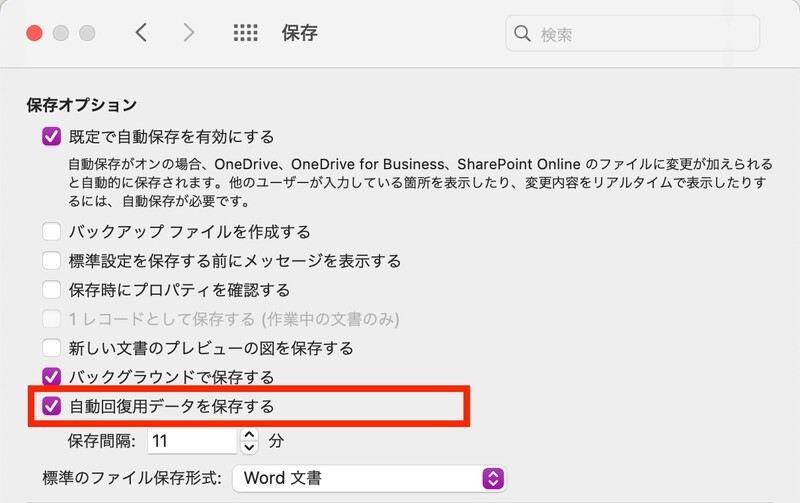Uncheck 既定で自動保存を有効にする checkbox

[52, 137]
